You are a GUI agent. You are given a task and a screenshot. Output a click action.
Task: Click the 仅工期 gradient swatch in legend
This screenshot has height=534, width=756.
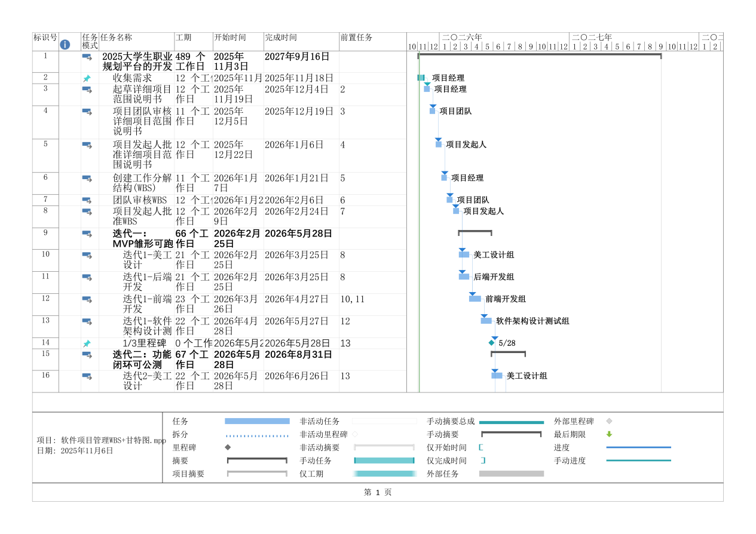384,474
